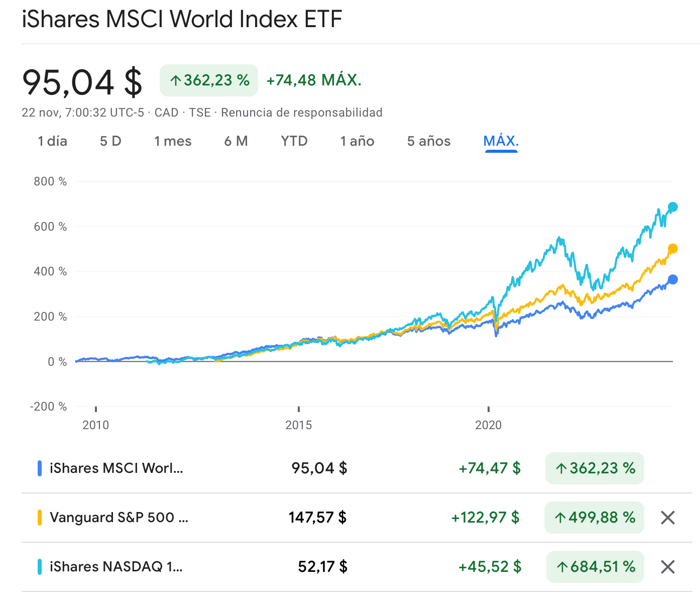
Task: Switch to the 5 D range tab
Action: coord(110,141)
